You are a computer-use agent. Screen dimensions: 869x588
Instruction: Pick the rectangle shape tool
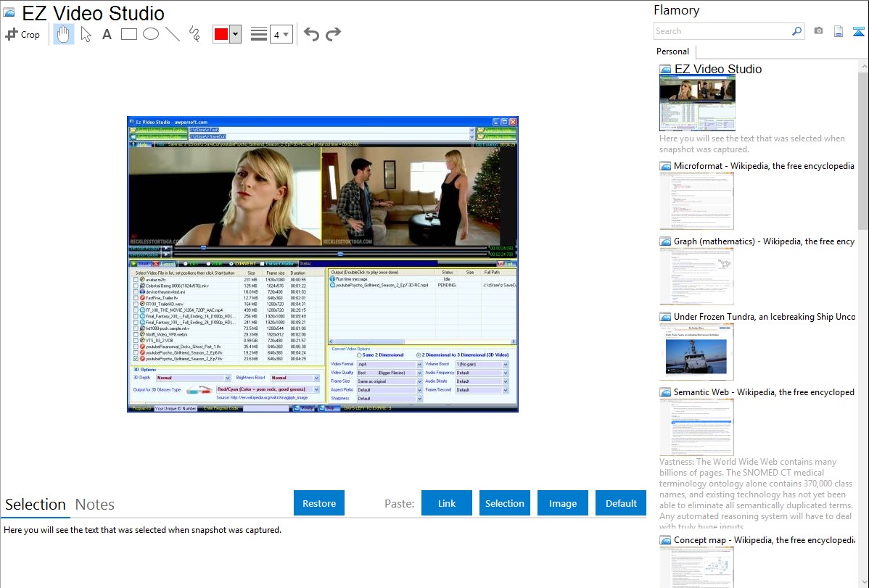tap(129, 34)
